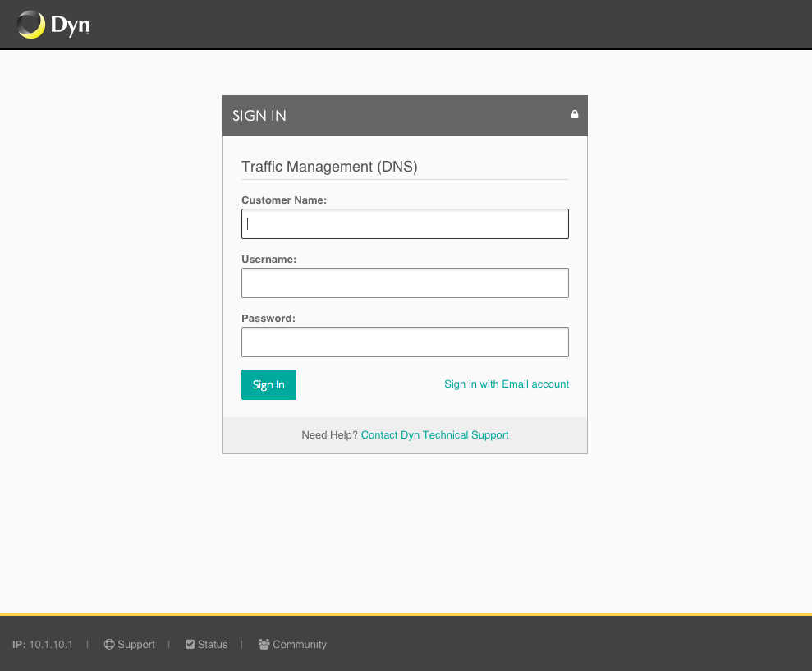This screenshot has height=671, width=812.
Task: Click the people icon beside Community
Action: click(264, 645)
